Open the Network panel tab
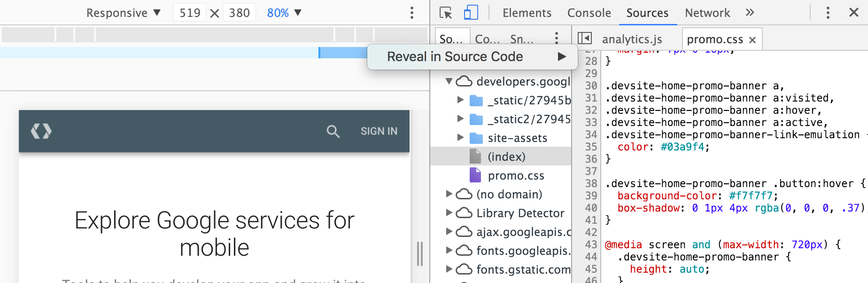Viewport: 868px width, 283px height. click(x=707, y=13)
